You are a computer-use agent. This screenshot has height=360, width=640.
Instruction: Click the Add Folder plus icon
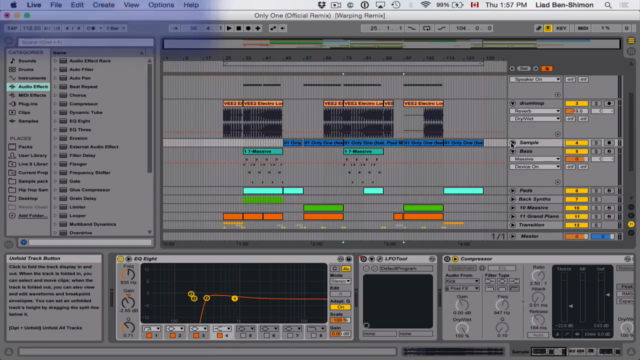point(12,216)
